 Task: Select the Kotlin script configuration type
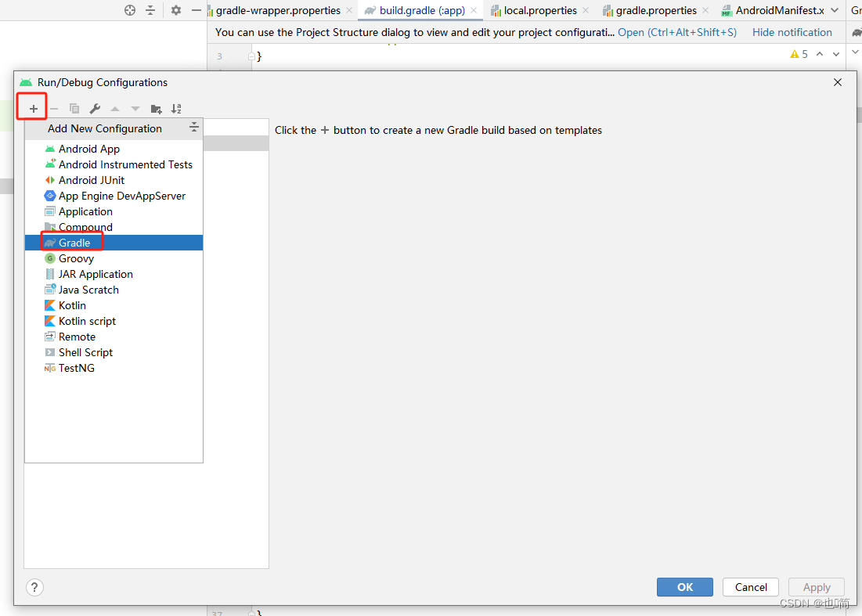coord(87,320)
